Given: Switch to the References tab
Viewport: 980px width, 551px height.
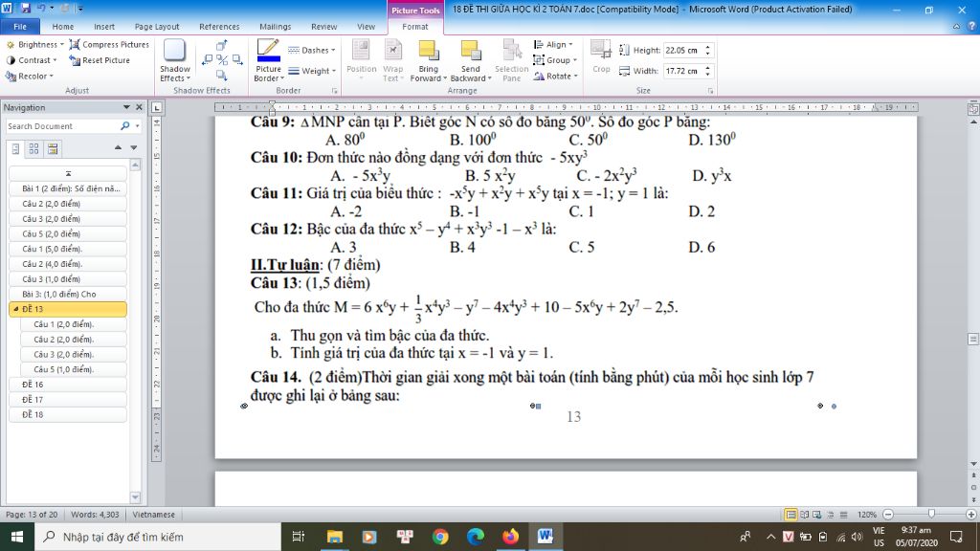Looking at the screenshot, I should point(219,26).
